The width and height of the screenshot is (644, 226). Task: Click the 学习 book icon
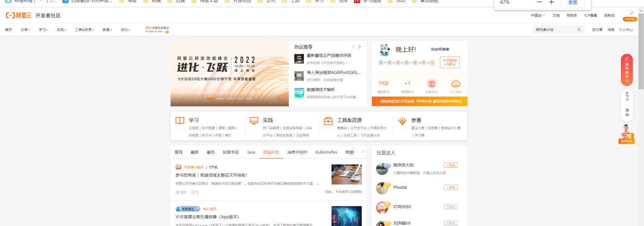(x=180, y=121)
